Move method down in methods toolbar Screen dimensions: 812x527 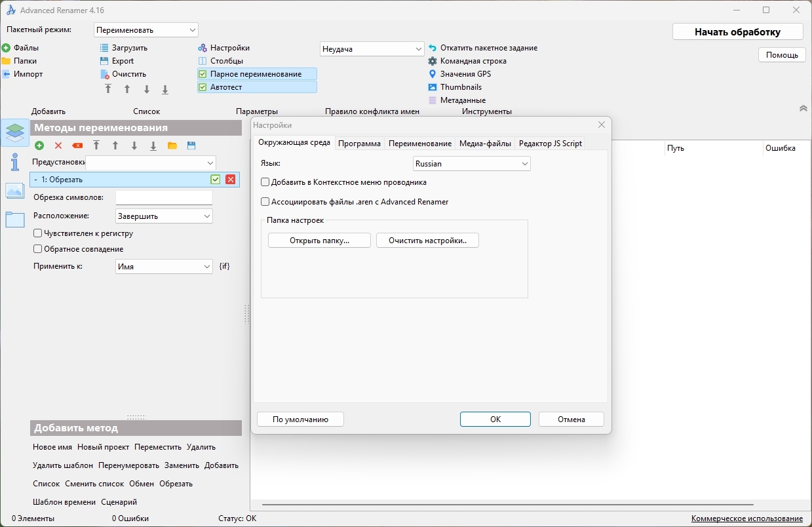[134, 146]
